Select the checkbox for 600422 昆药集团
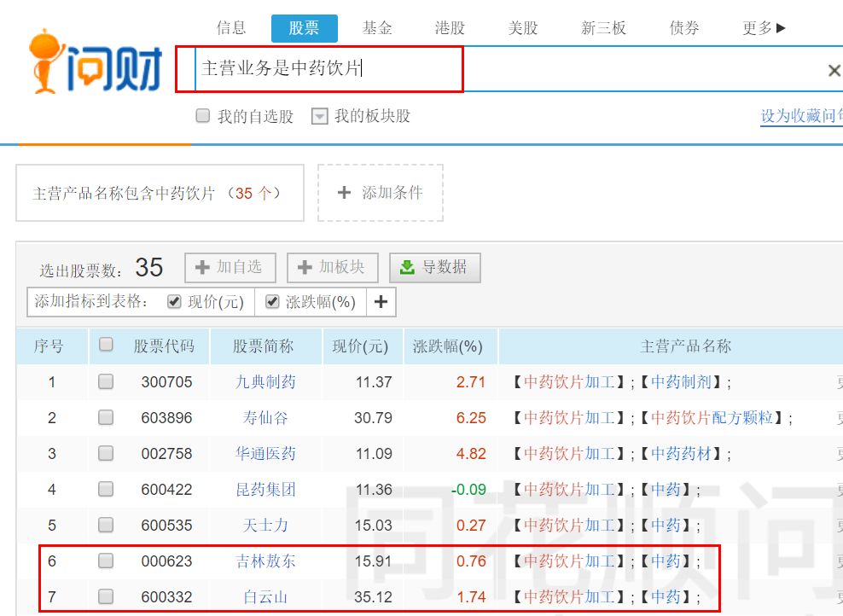 (106, 489)
